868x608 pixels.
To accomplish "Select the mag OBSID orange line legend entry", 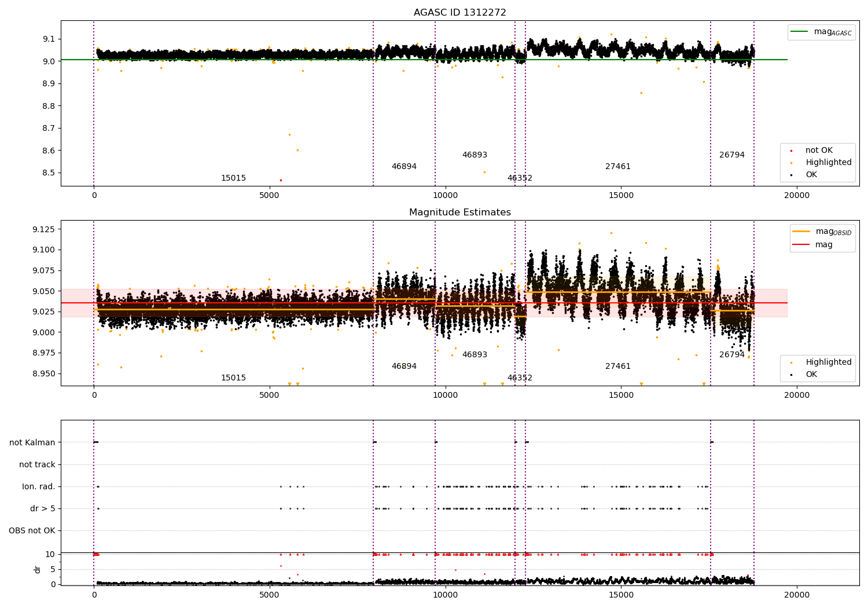I will (821, 232).
